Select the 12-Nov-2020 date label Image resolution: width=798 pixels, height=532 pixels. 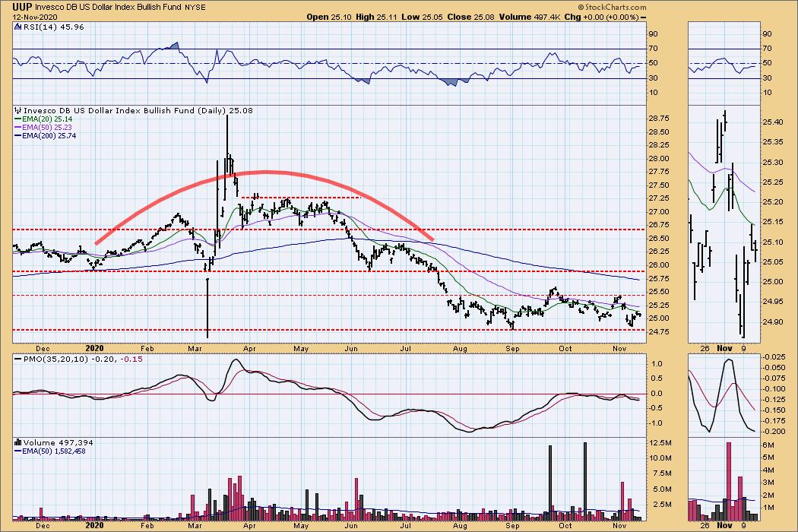point(35,17)
